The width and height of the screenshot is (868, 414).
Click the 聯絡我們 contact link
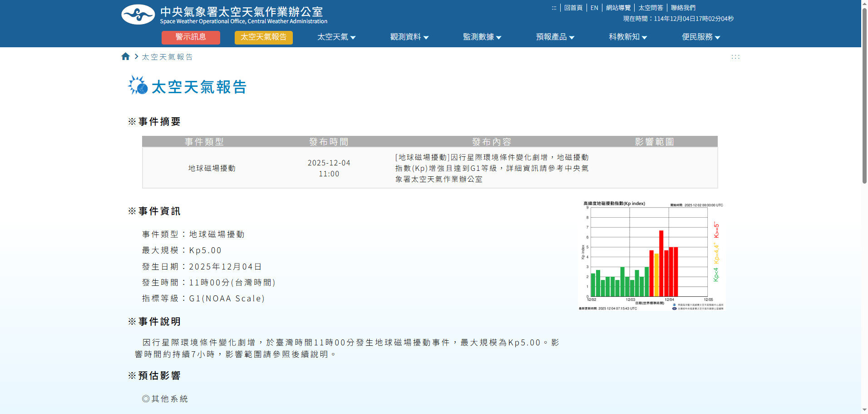[683, 8]
